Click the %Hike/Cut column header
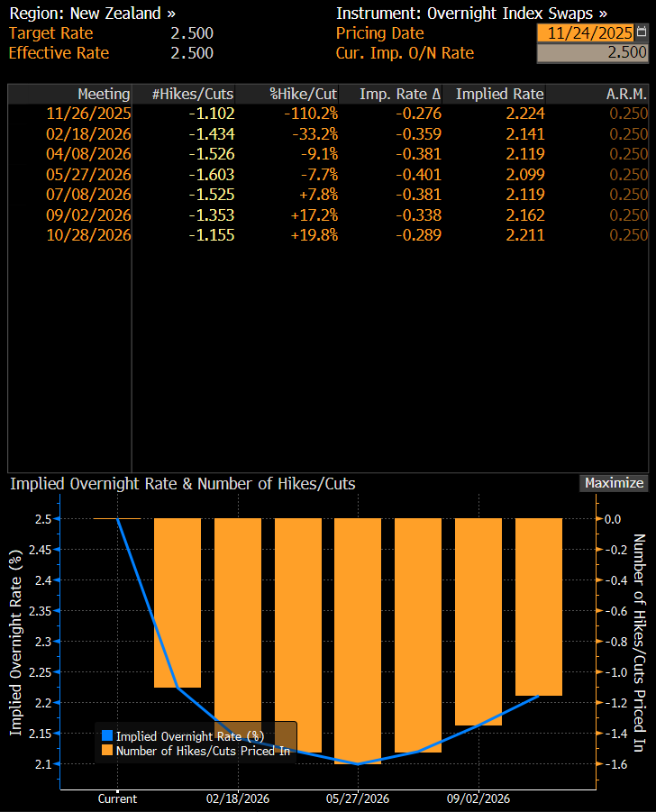The width and height of the screenshot is (656, 812). [304, 94]
